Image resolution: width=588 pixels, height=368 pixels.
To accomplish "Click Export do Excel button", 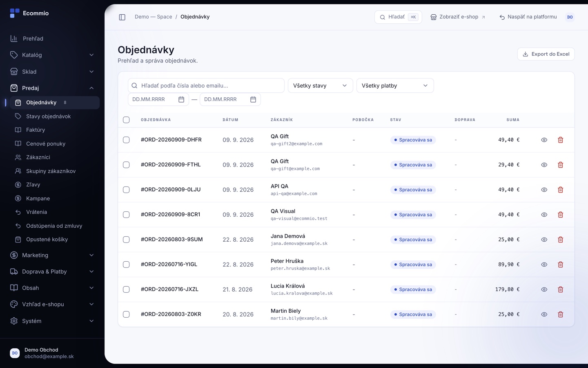I will pyautogui.click(x=546, y=54).
